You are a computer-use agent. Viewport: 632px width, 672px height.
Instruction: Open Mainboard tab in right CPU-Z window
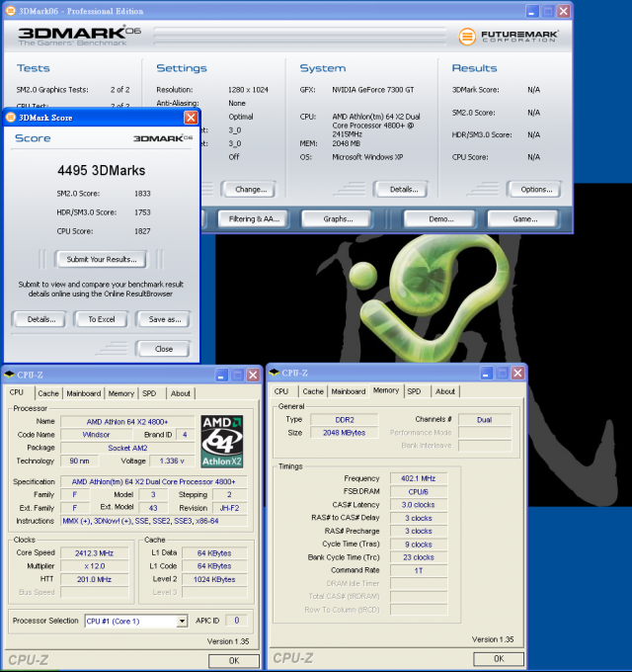tap(349, 391)
